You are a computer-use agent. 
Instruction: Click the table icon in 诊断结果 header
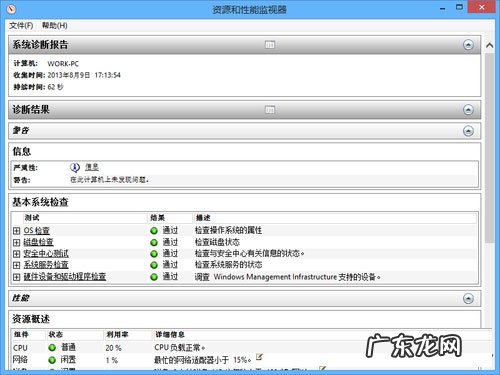tap(270, 110)
